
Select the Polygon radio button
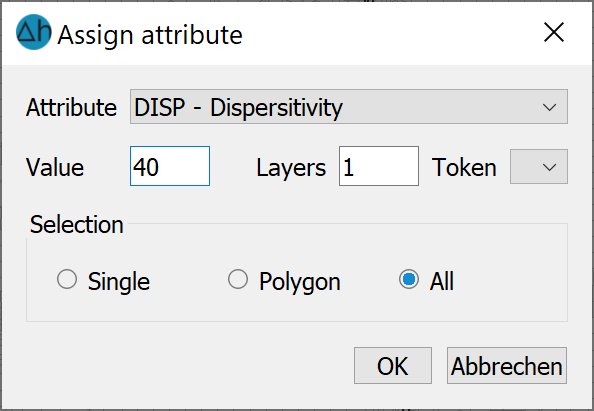[x=238, y=280]
